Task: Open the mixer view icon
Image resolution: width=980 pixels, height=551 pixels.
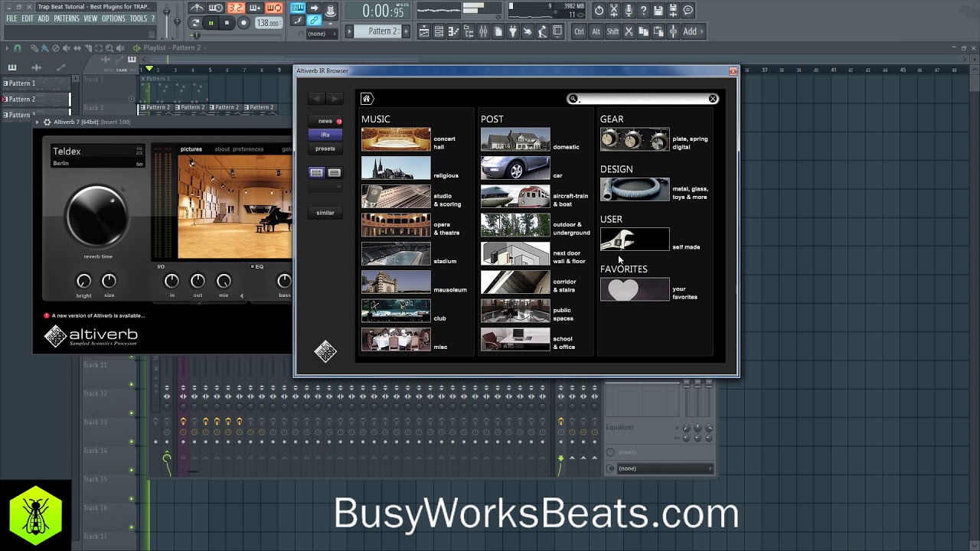Action: click(x=483, y=31)
